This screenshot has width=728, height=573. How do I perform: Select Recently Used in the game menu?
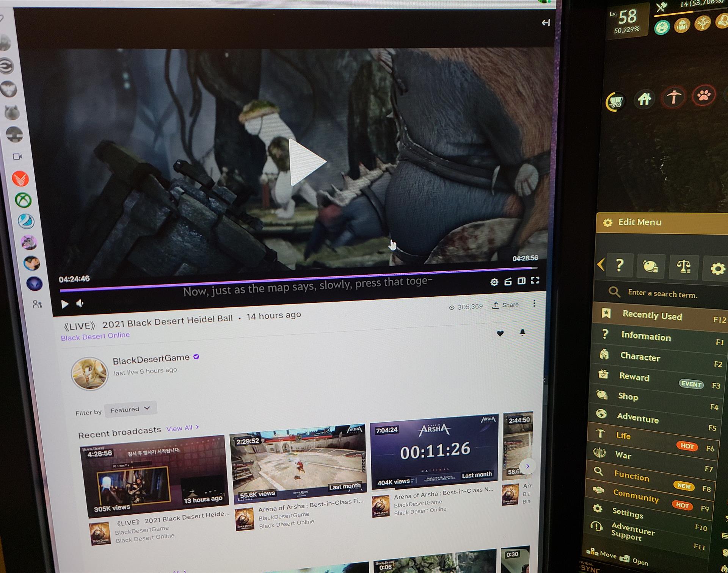coord(652,316)
